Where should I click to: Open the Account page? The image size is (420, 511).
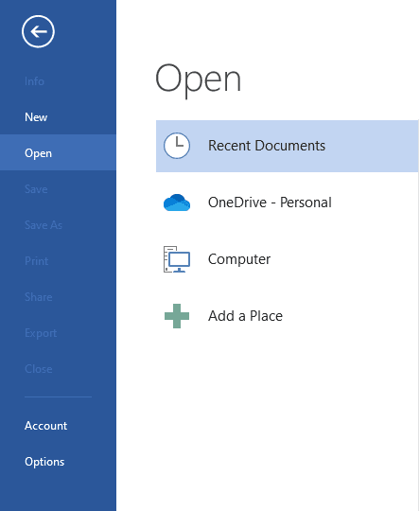pos(58,426)
